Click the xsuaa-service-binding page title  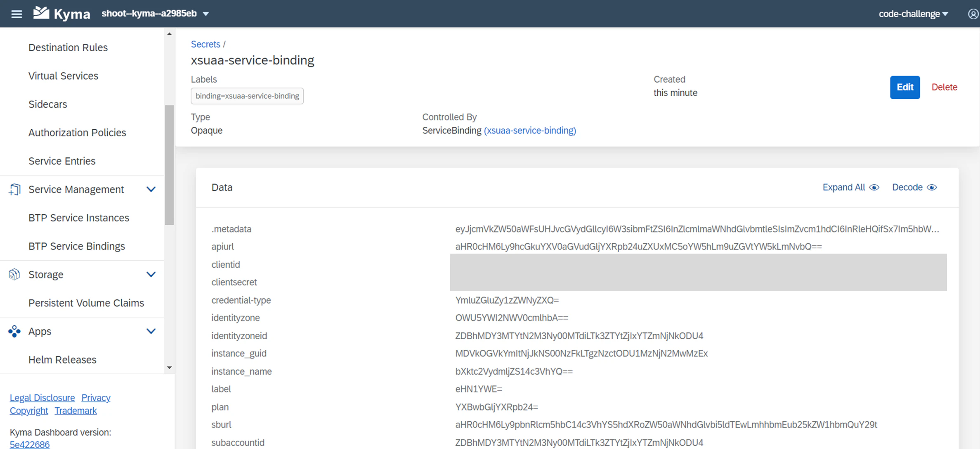253,60
